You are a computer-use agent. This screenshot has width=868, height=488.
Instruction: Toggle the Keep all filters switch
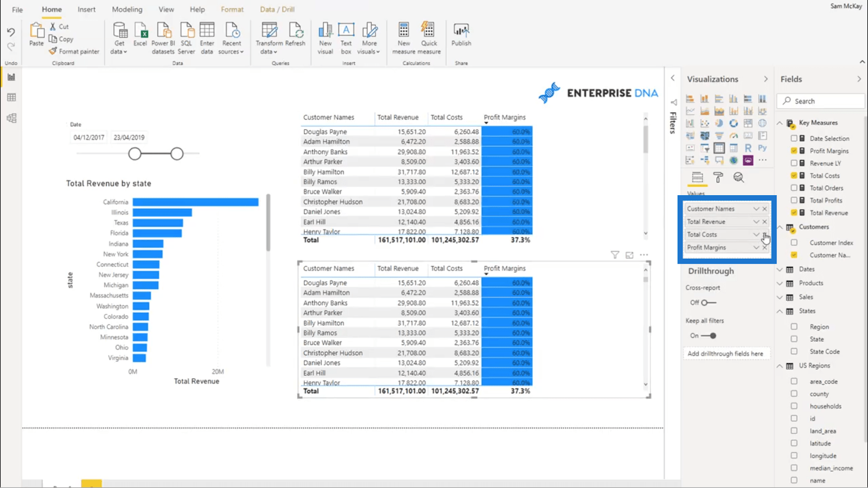pyautogui.click(x=709, y=336)
